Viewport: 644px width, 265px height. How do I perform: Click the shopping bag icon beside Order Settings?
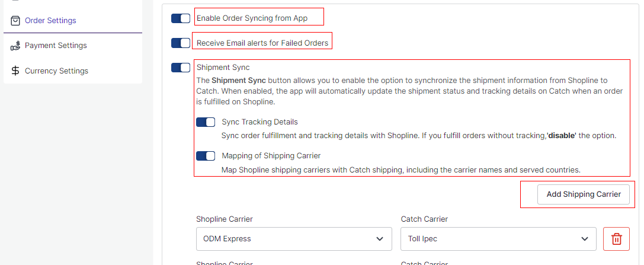tap(15, 21)
